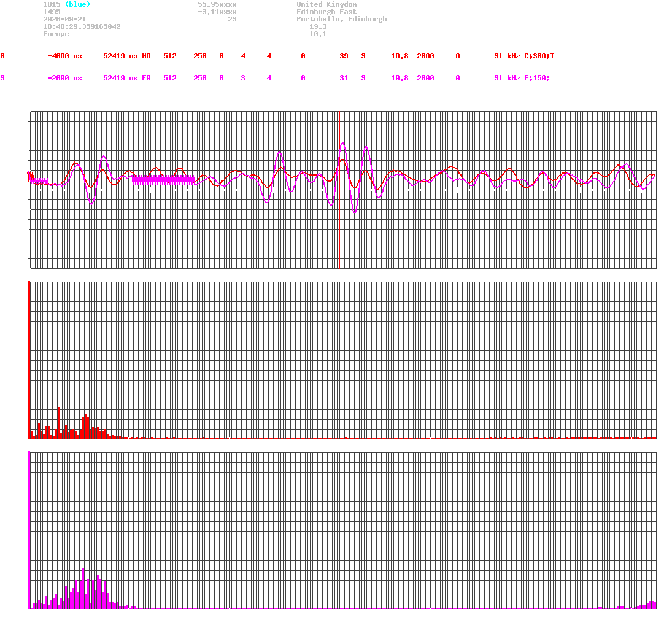Select "E0" in the magenta channel row
The width and height of the screenshot is (672, 623).
(x=146, y=78)
